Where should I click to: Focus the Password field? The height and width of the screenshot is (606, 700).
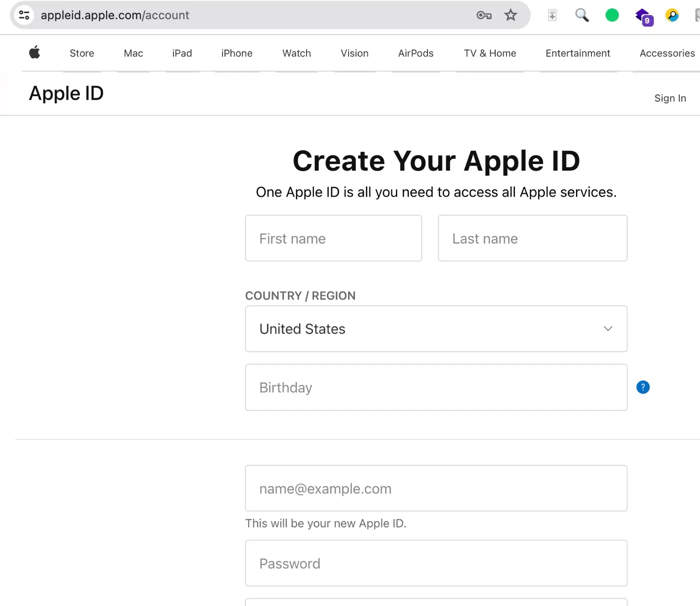tap(436, 563)
